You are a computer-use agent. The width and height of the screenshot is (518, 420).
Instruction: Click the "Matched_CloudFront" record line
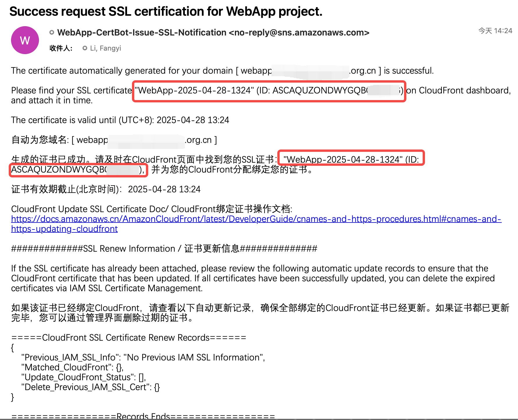tap(72, 367)
